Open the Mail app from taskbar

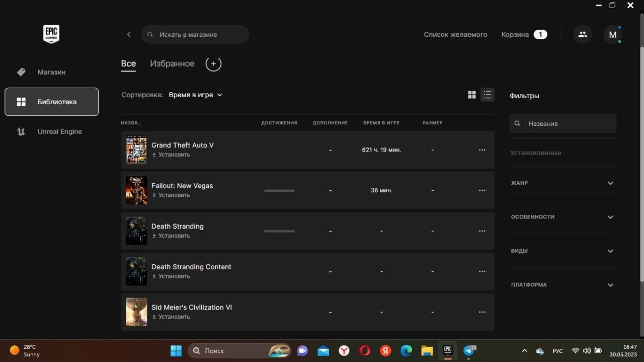(323, 350)
